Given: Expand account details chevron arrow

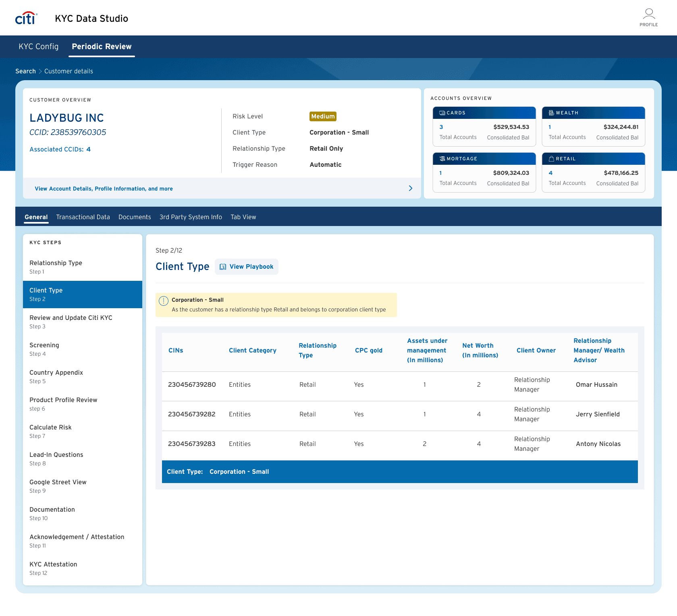Looking at the screenshot, I should 410,188.
